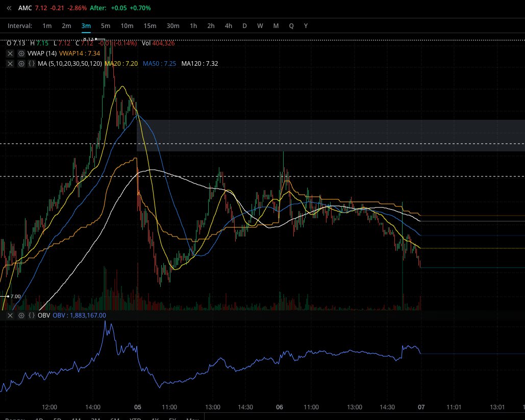The width and height of the screenshot is (525, 420).
Task: Switch to the 2m interval
Action: 66,26
